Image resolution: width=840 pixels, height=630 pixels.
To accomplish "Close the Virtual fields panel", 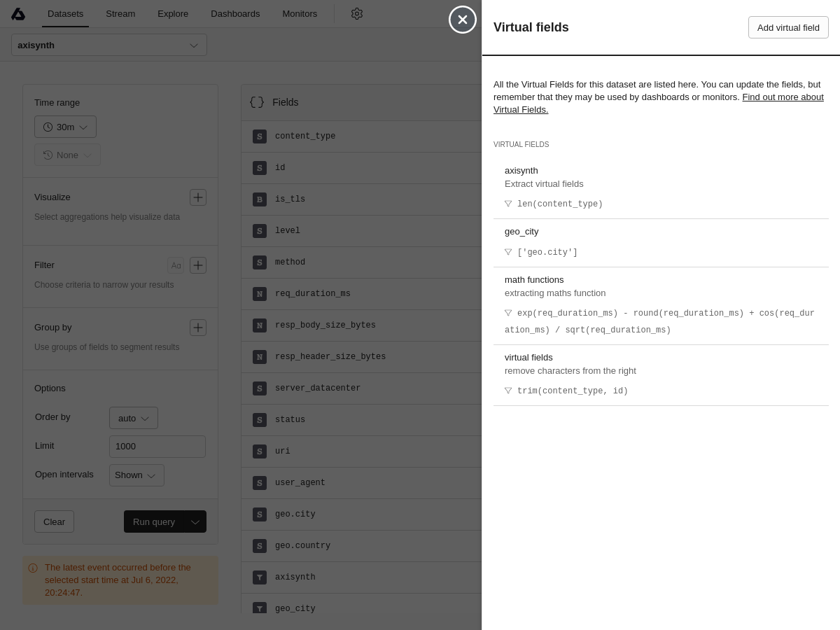I will pyautogui.click(x=463, y=20).
